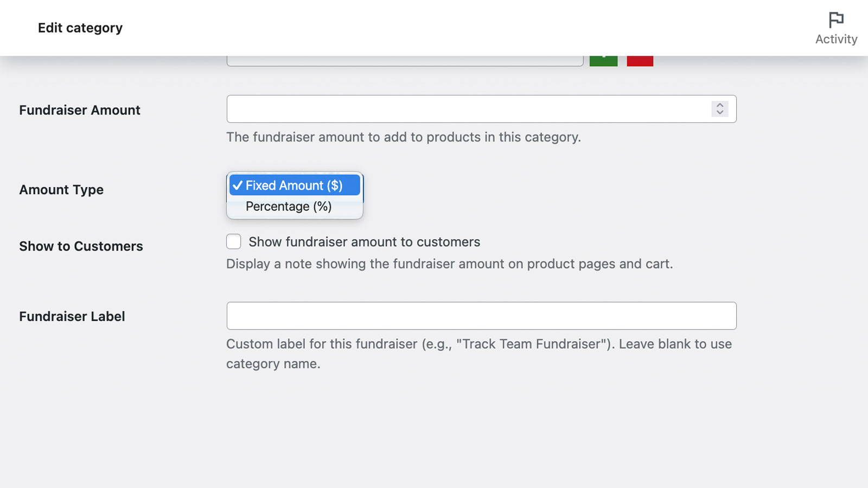Viewport: 868px width, 488px height.
Task: Increment Fundraiser Amount using up stepper arrow
Action: 720,106
